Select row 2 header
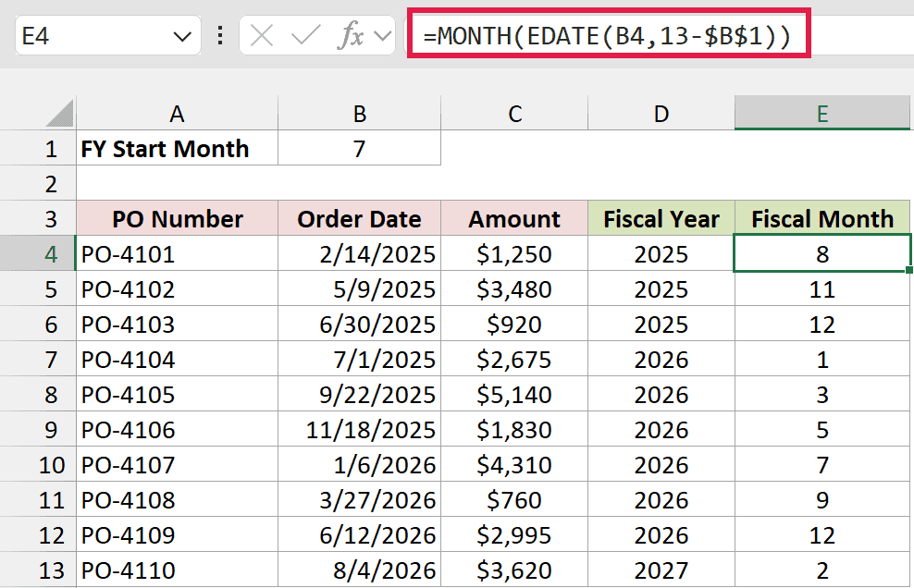Viewport: 914px width, 588px height. [38, 184]
